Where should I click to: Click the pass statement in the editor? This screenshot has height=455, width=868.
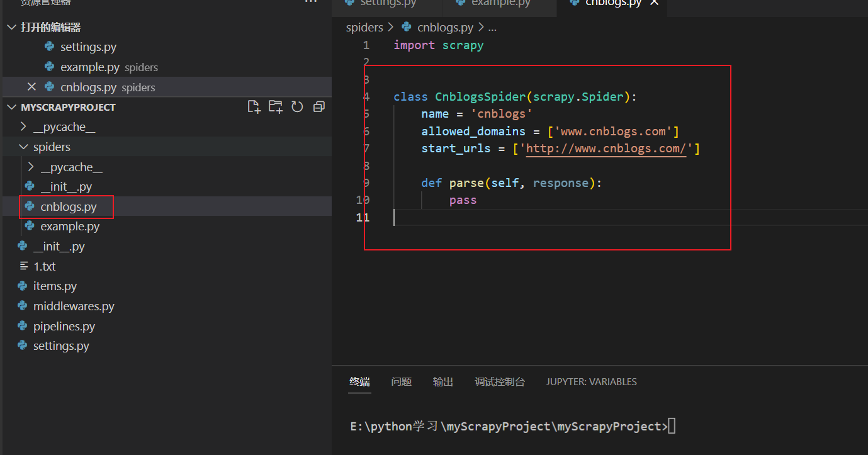[463, 200]
